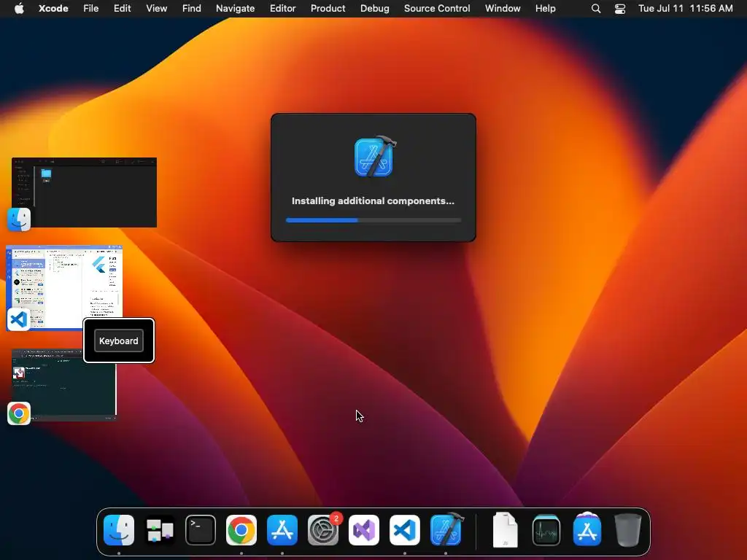747x560 pixels.
Task: Open the Source Control menu
Action: (437, 8)
